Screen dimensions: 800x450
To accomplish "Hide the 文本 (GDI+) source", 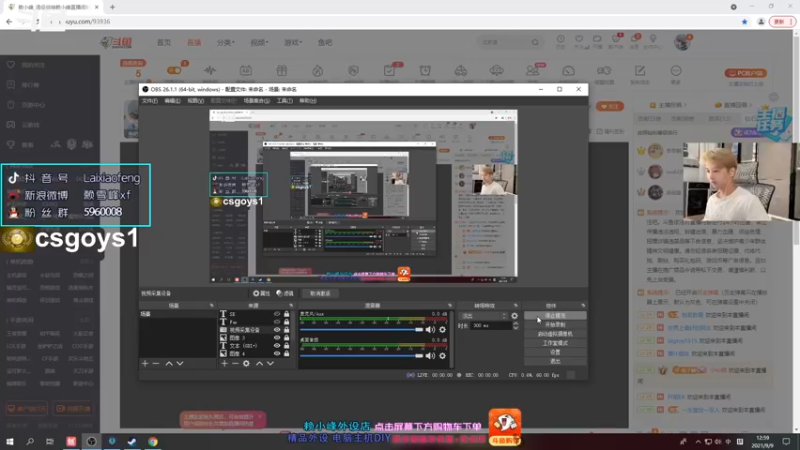I will click(277, 345).
